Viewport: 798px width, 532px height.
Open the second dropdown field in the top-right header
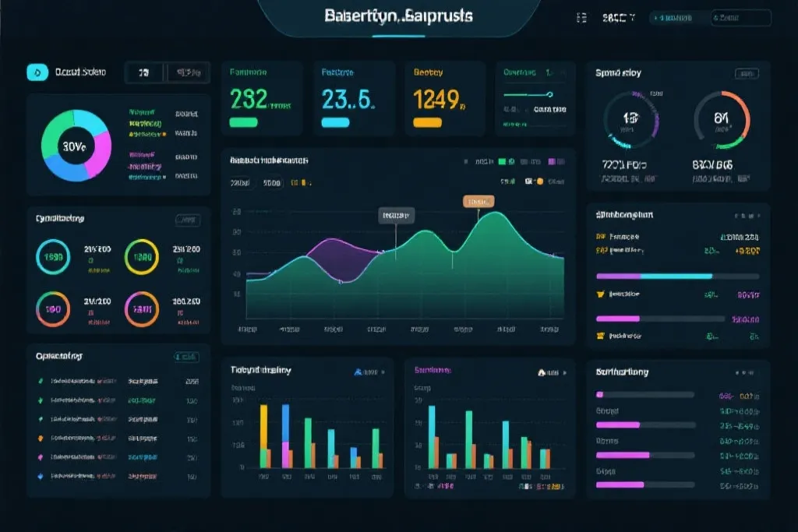(740, 17)
